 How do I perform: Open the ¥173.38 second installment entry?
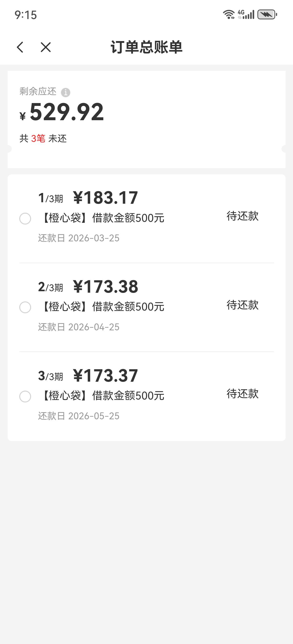pos(105,287)
